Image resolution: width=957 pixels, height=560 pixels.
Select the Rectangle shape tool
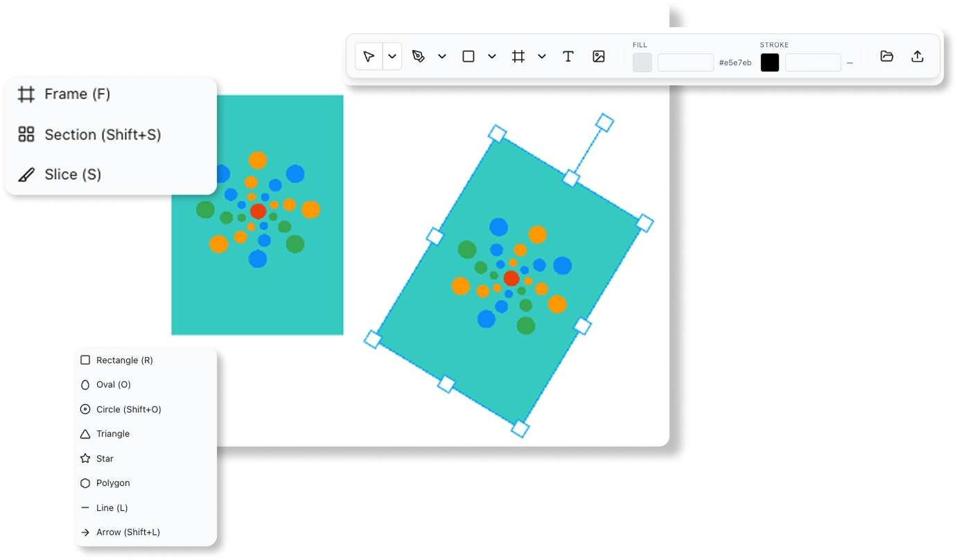[468, 56]
